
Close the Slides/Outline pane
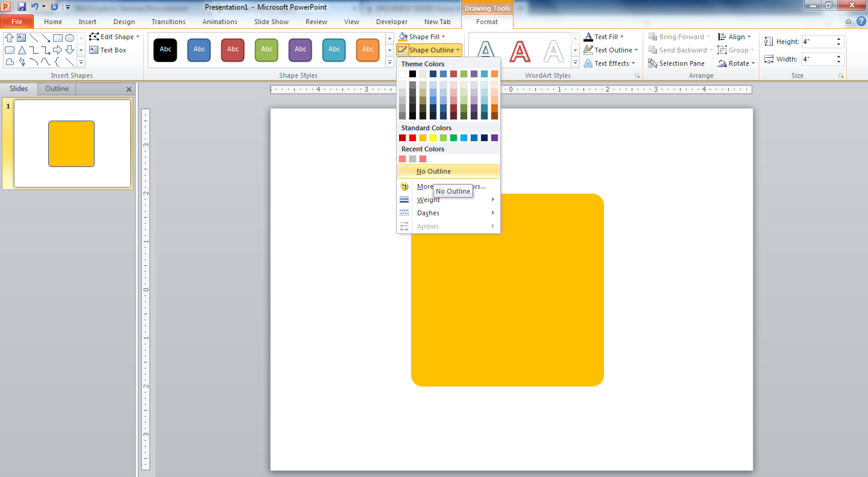129,89
